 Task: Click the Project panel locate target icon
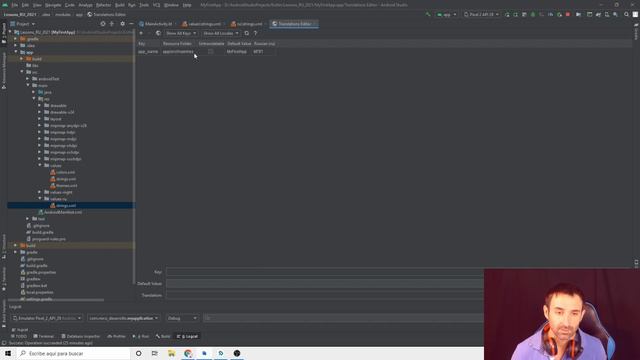[103, 24]
